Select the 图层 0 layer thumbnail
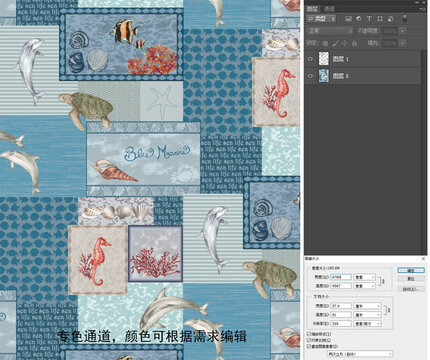The height and width of the screenshot is (360, 430). point(324,76)
